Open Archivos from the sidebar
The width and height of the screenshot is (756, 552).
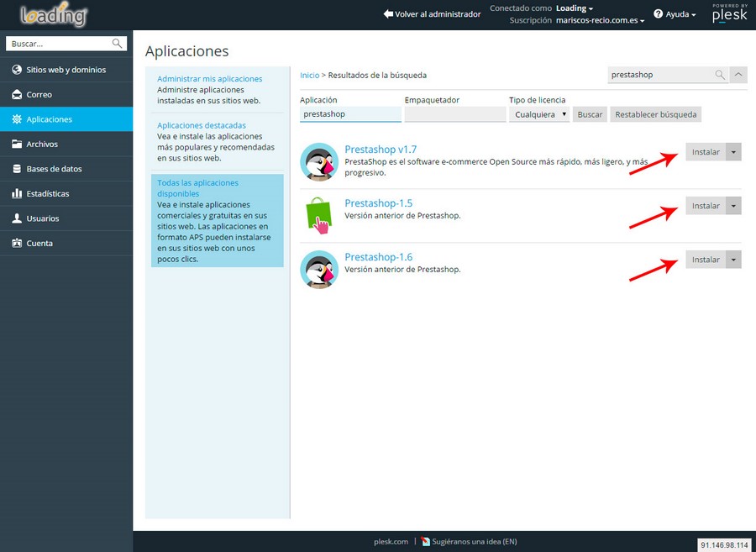pyautogui.click(x=66, y=144)
